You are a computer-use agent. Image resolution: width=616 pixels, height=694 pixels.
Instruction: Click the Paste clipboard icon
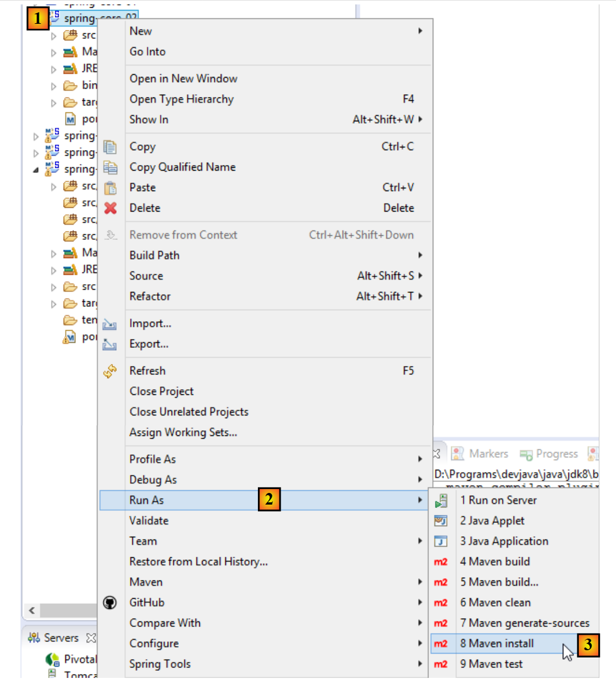(x=110, y=188)
